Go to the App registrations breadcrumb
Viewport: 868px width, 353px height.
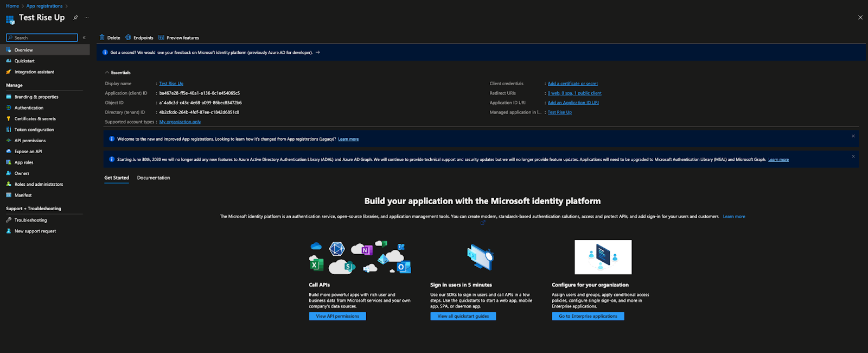click(x=44, y=6)
